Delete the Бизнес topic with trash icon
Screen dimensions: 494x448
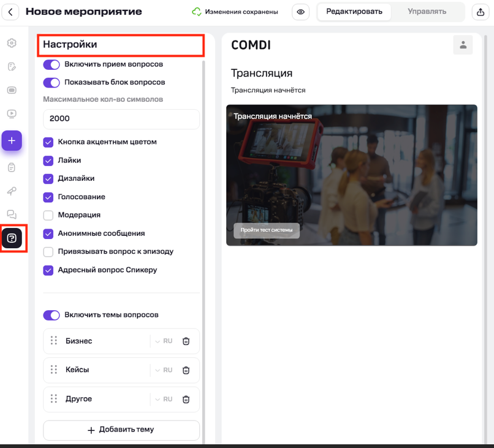186,341
